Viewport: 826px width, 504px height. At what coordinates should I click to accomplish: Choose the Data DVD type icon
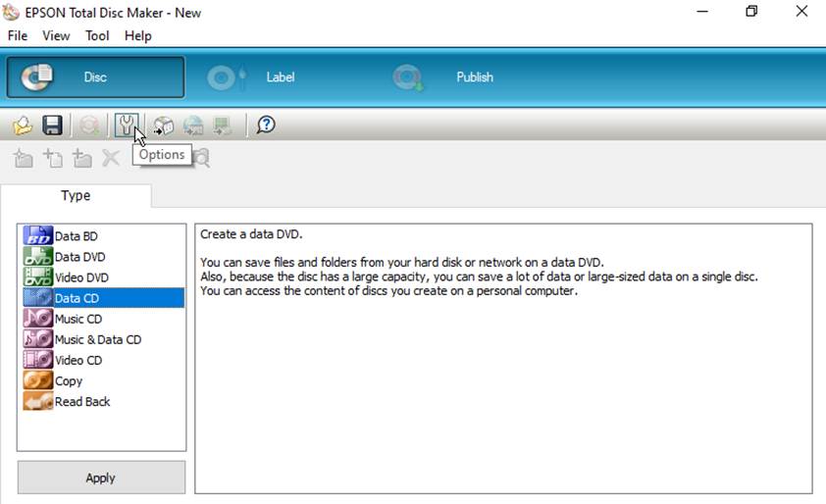(x=38, y=257)
